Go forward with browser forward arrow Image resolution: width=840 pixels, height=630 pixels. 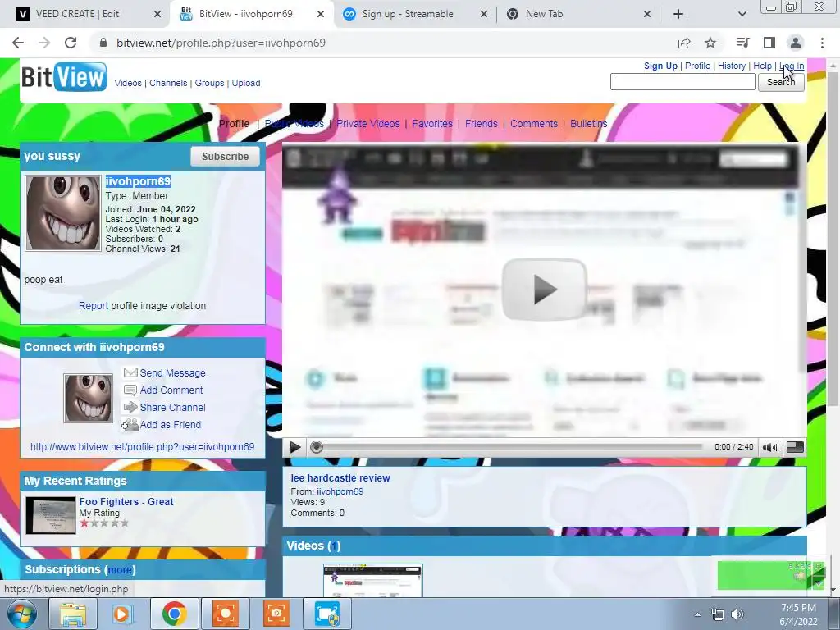(x=44, y=43)
